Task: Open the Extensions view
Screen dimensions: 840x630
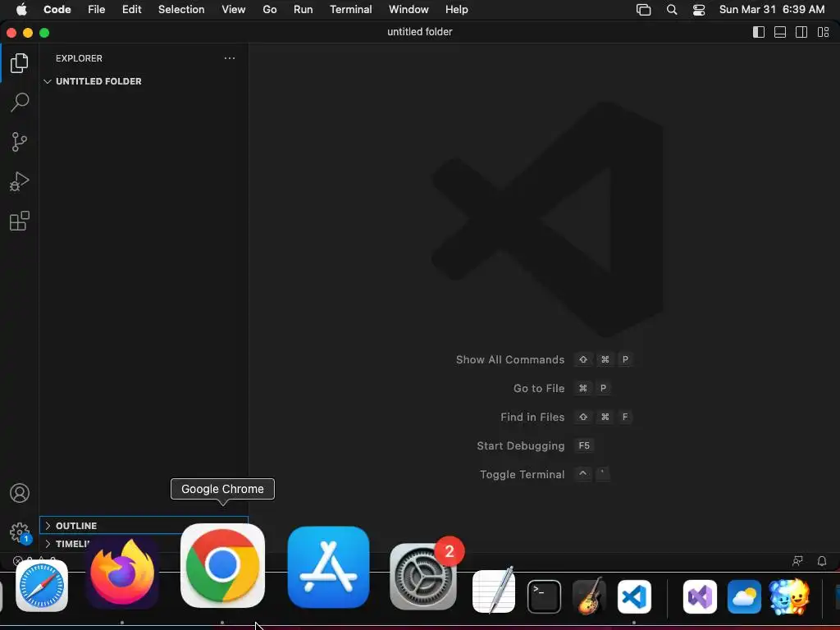Action: coord(20,221)
